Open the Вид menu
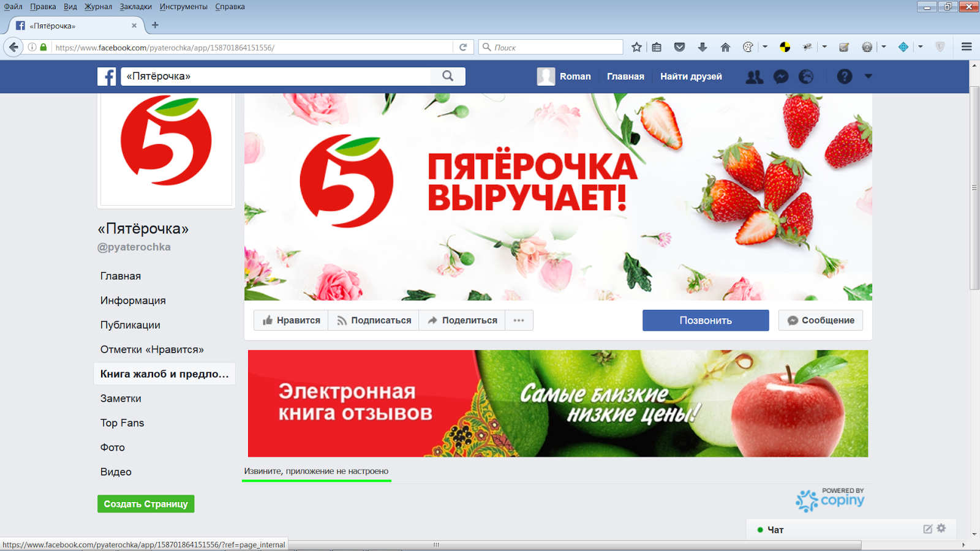Image resolution: width=980 pixels, height=551 pixels. (x=70, y=7)
